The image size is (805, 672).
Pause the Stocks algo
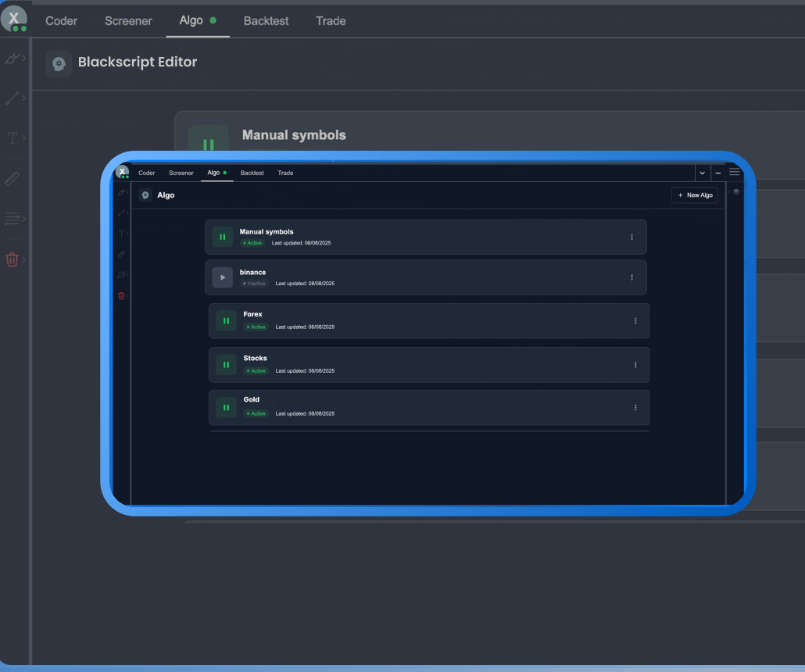(x=227, y=365)
